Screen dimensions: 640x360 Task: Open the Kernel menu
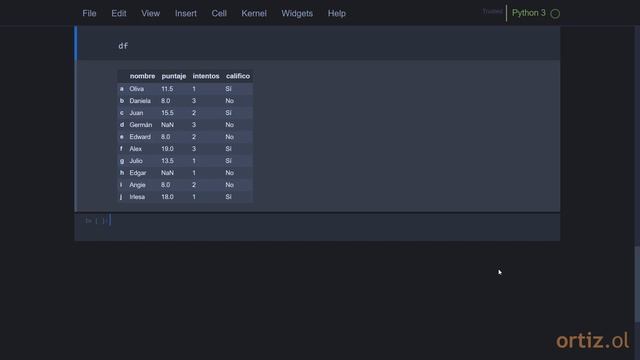click(x=254, y=13)
